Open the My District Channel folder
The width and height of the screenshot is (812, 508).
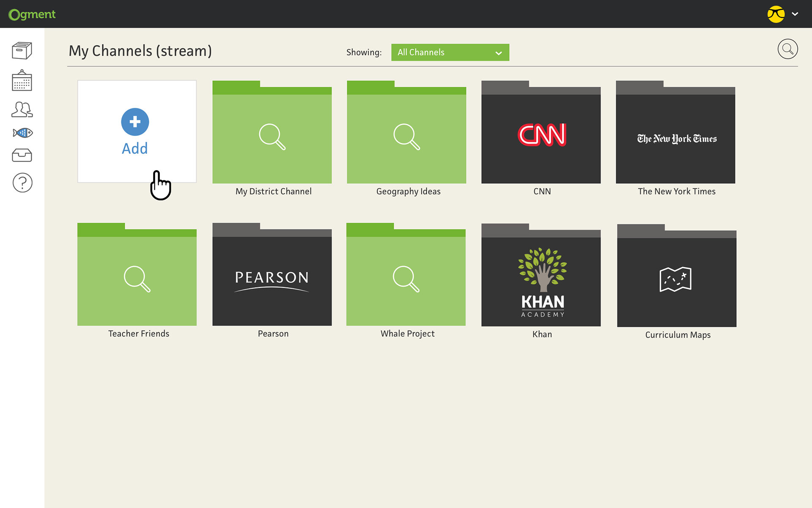coord(272,132)
